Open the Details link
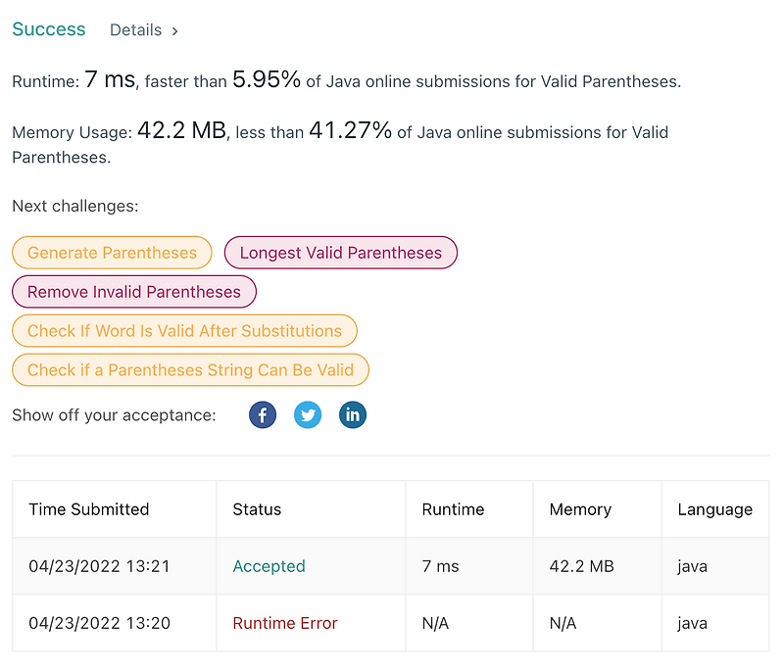This screenshot has width=784, height=672. [135, 30]
